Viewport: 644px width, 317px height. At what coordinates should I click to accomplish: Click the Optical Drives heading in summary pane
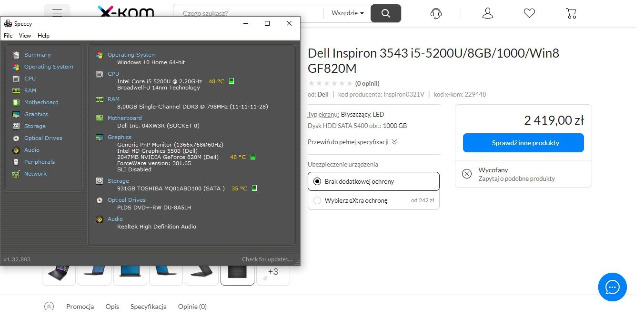(127, 200)
